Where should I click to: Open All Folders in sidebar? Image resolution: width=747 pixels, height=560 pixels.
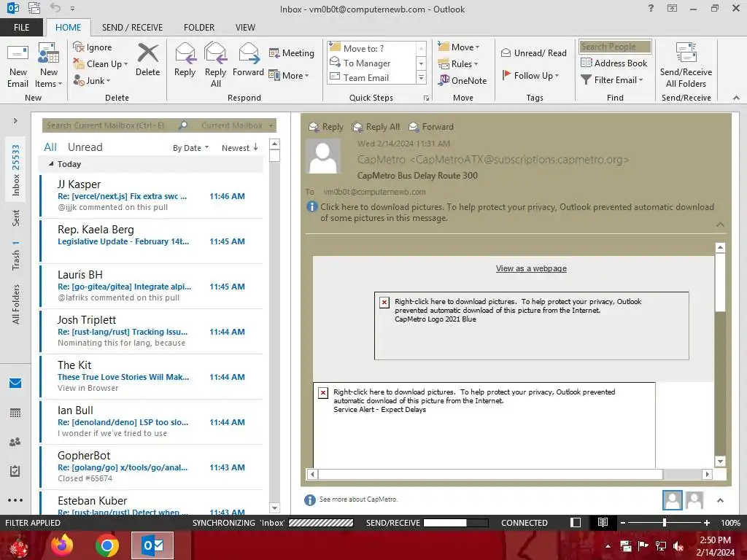coord(16,304)
